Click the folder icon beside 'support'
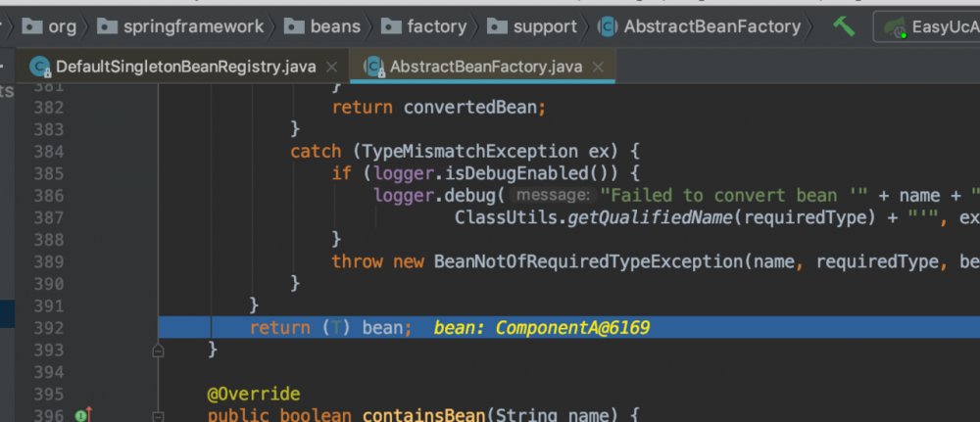Viewport: 980px width, 422px height. [498, 26]
